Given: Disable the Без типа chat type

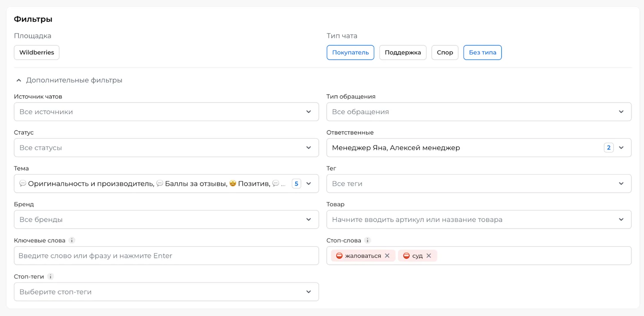Looking at the screenshot, I should [483, 52].
